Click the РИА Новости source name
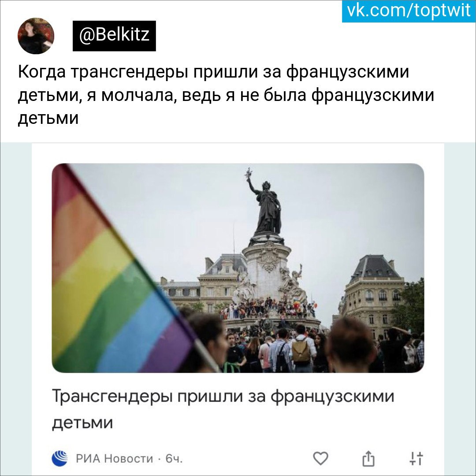Image resolution: width=476 pixels, height=476 pixels. pos(114,458)
